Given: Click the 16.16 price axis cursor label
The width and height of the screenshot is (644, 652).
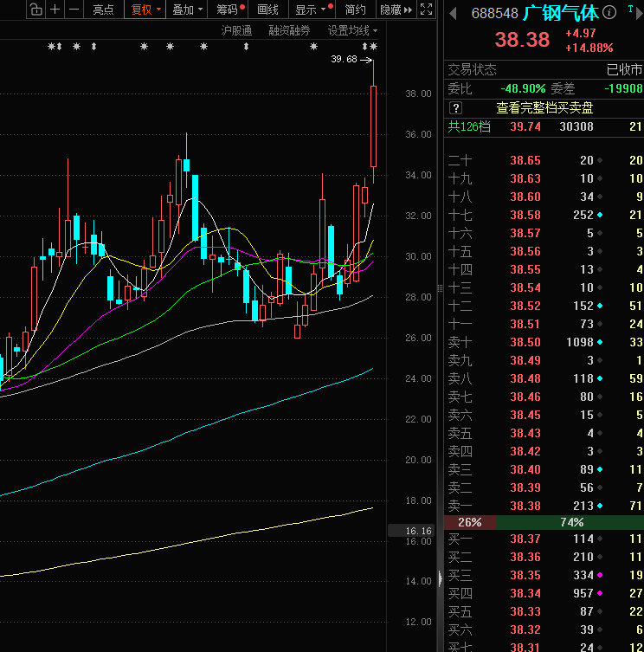Looking at the screenshot, I should coord(411,531).
